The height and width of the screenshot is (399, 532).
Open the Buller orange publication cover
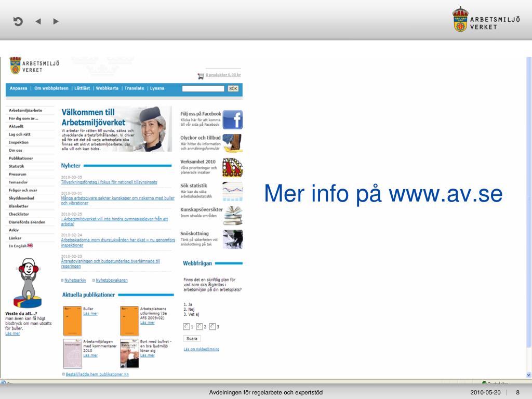pyautogui.click(x=72, y=321)
